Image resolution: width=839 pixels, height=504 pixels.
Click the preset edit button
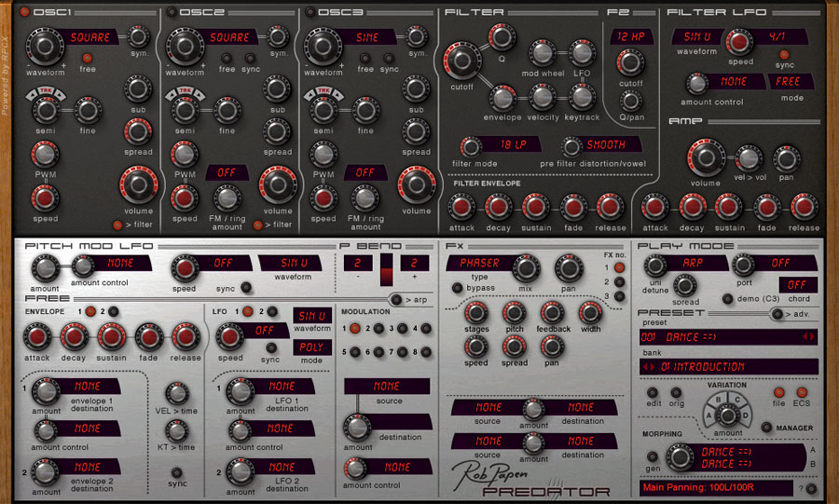[653, 393]
